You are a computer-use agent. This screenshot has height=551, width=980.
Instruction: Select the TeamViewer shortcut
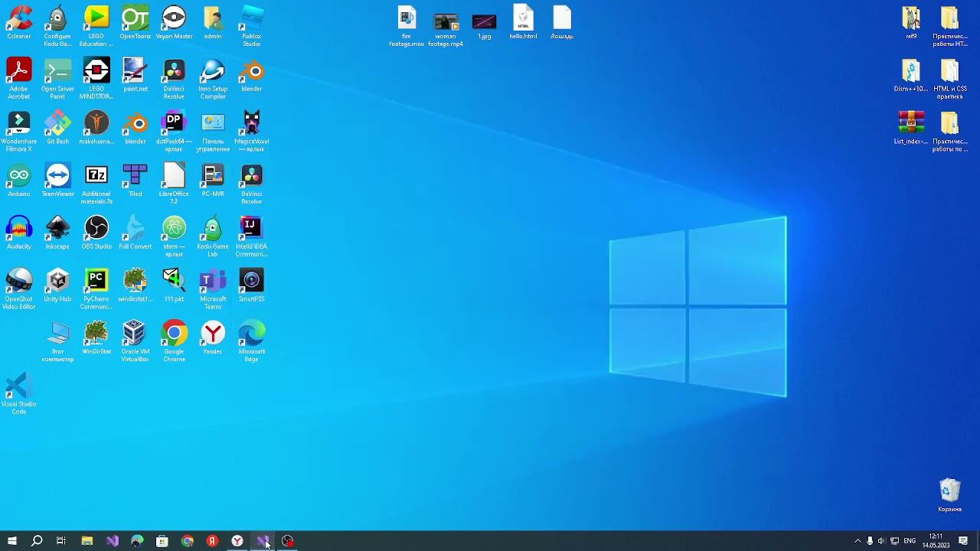click(x=57, y=180)
